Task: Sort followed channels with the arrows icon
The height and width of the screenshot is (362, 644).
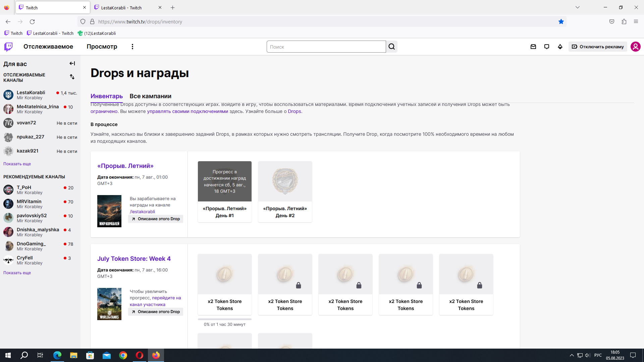Action: click(72, 77)
